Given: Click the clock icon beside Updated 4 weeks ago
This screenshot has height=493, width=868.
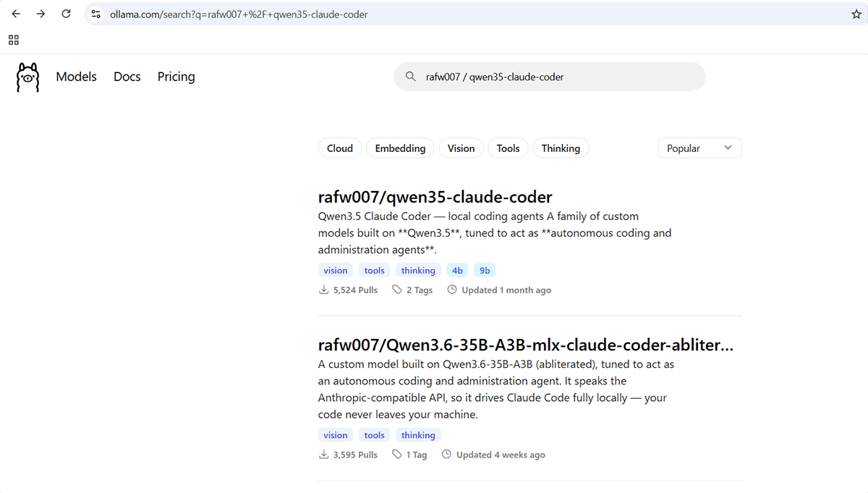Looking at the screenshot, I should (446, 455).
